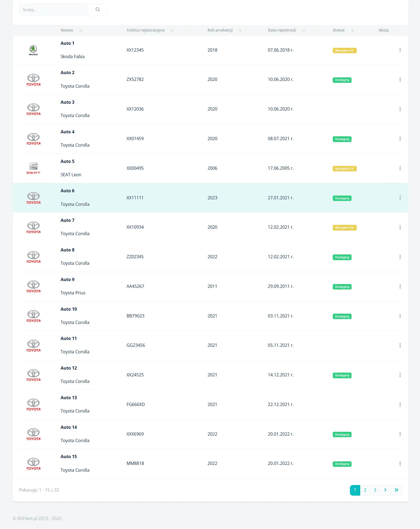Click Dostępny badge for Auto 2

coord(342,80)
